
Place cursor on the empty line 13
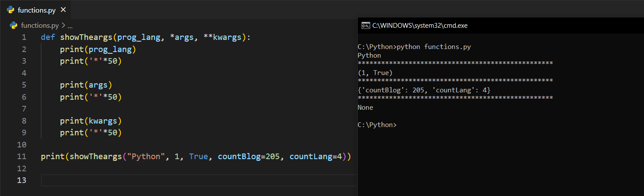pos(174,180)
